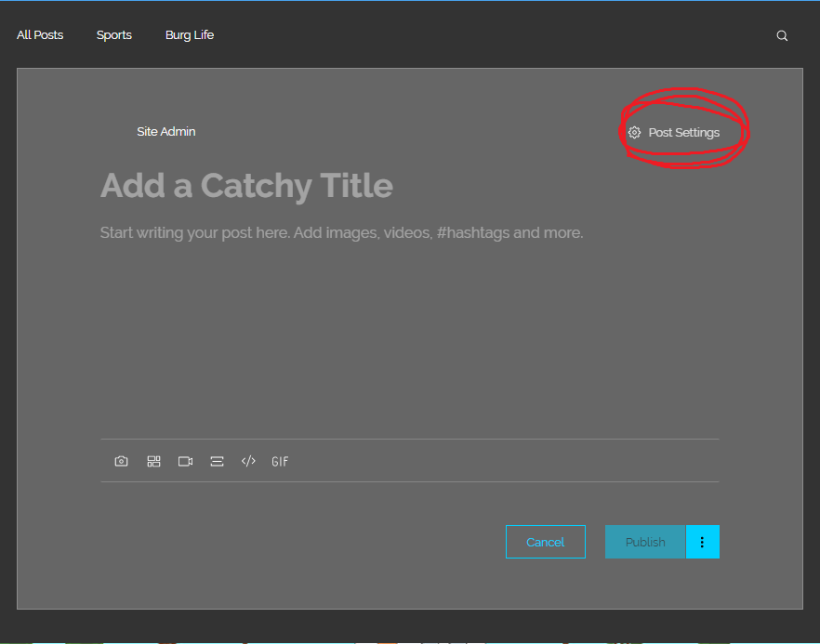820x644 pixels.
Task: Open search with the magnifier icon
Action: (x=781, y=35)
